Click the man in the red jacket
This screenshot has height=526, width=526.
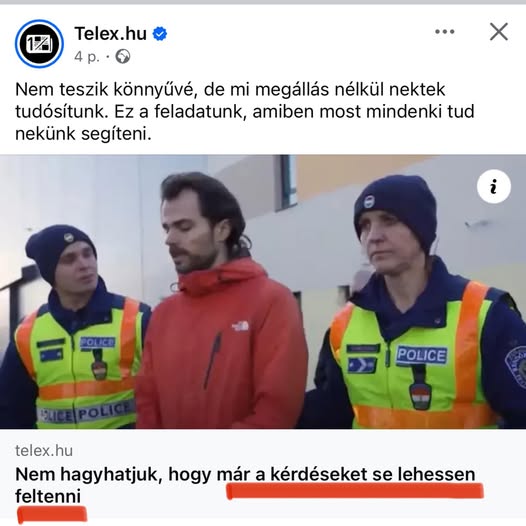[220, 302]
